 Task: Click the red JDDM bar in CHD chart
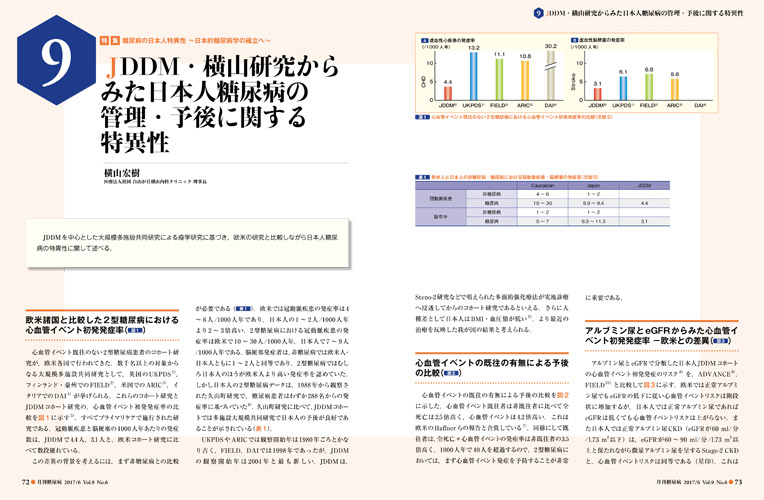click(448, 93)
